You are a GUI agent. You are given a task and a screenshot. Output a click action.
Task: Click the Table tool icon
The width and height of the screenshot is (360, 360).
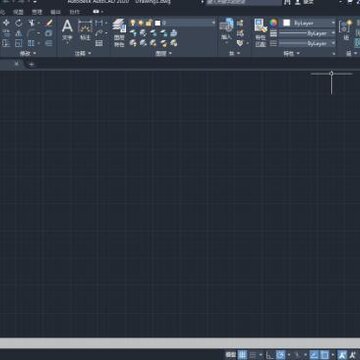click(99, 43)
